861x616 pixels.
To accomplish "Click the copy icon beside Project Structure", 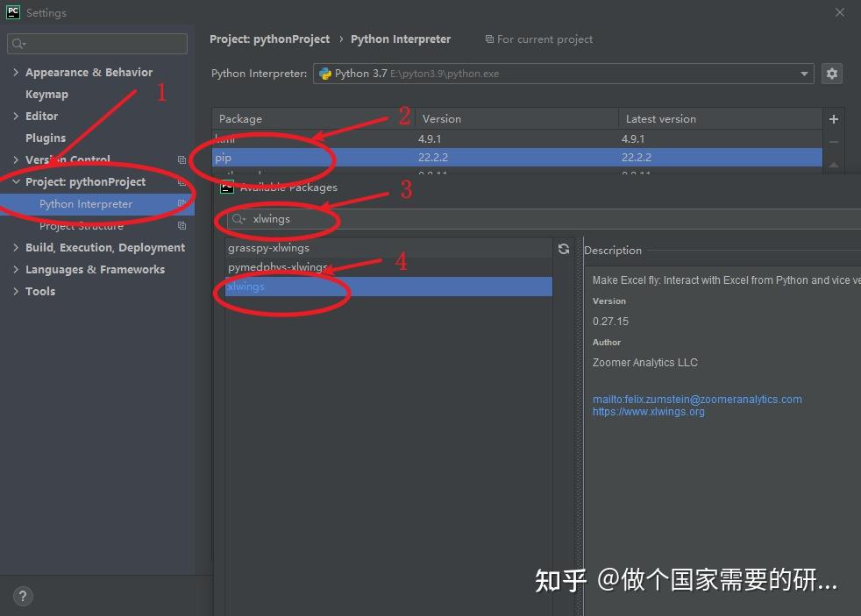I will point(181,225).
